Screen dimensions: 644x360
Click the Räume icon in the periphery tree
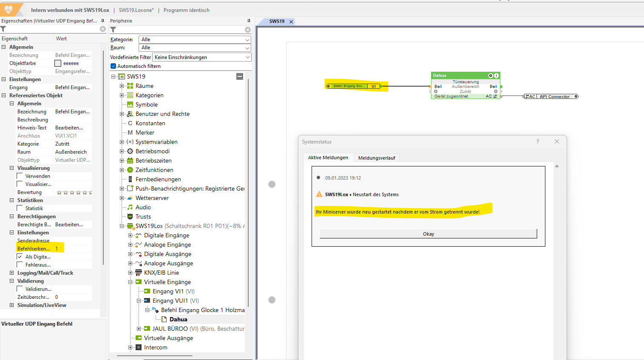(130, 86)
